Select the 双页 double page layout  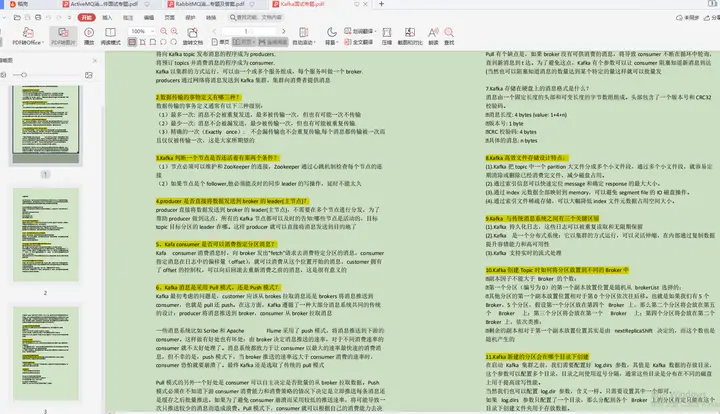pos(244,42)
